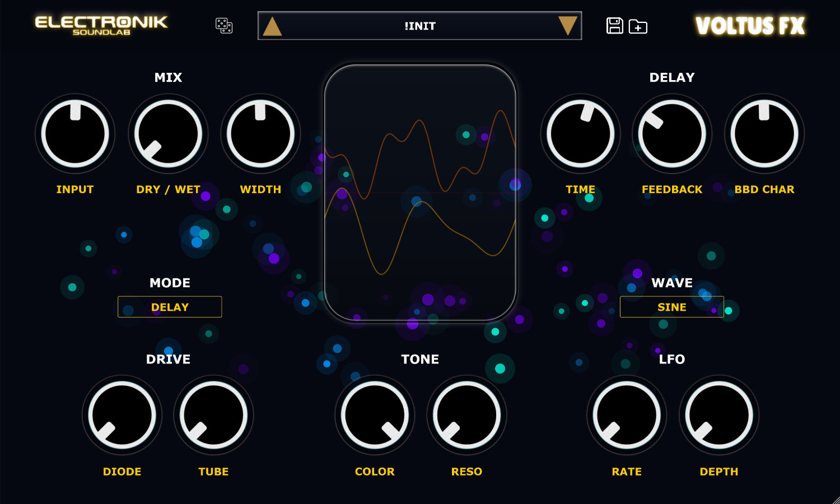
Task: Click the COLOR label text
Action: [375, 472]
